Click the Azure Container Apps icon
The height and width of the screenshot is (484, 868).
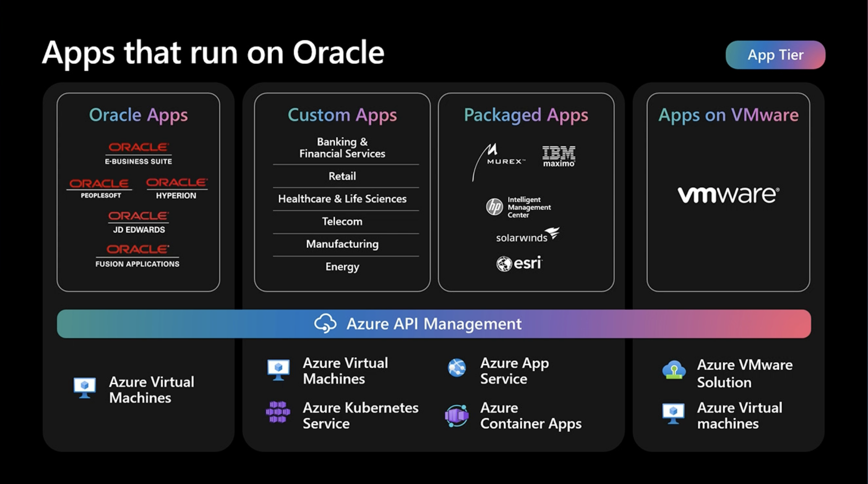[457, 416]
